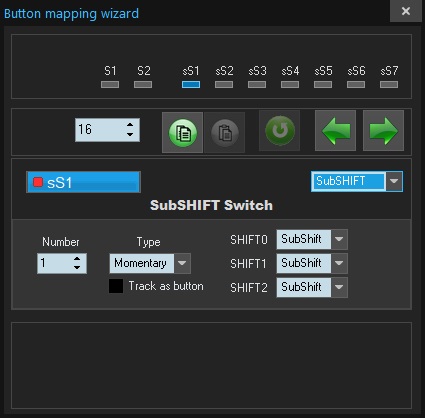Select the sS3 switch indicator

click(257, 85)
